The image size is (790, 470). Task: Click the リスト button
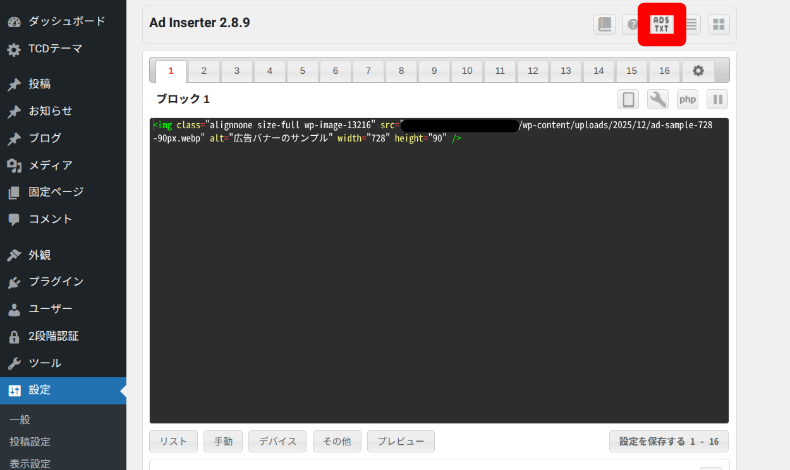[173, 441]
